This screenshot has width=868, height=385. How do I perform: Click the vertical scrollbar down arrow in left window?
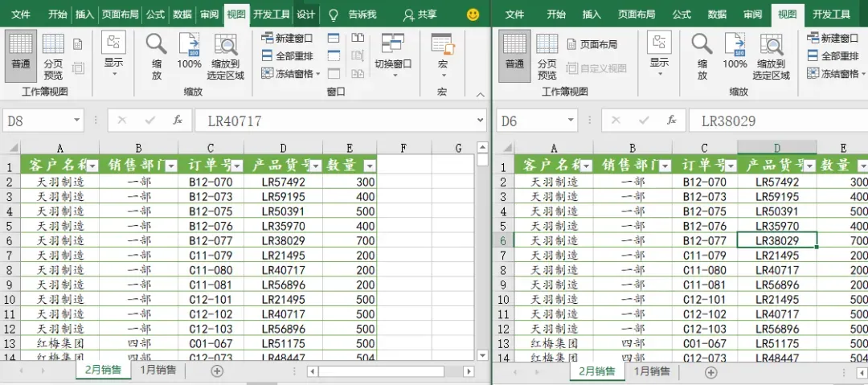tap(482, 355)
